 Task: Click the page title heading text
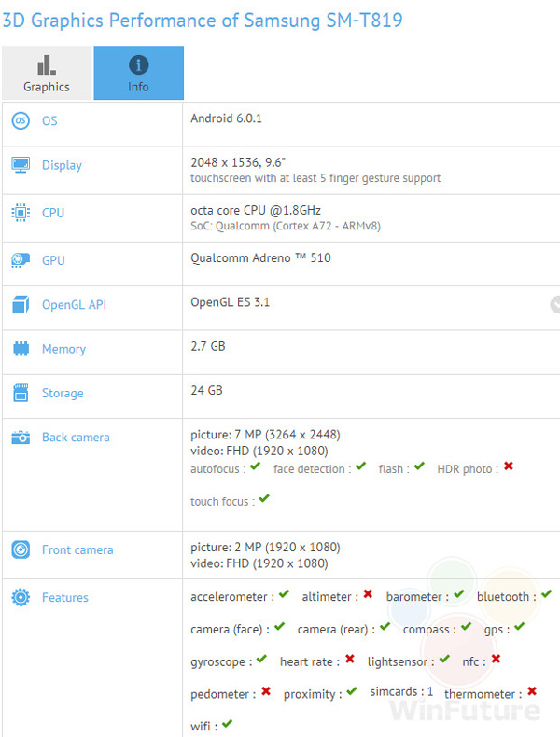[202, 20]
